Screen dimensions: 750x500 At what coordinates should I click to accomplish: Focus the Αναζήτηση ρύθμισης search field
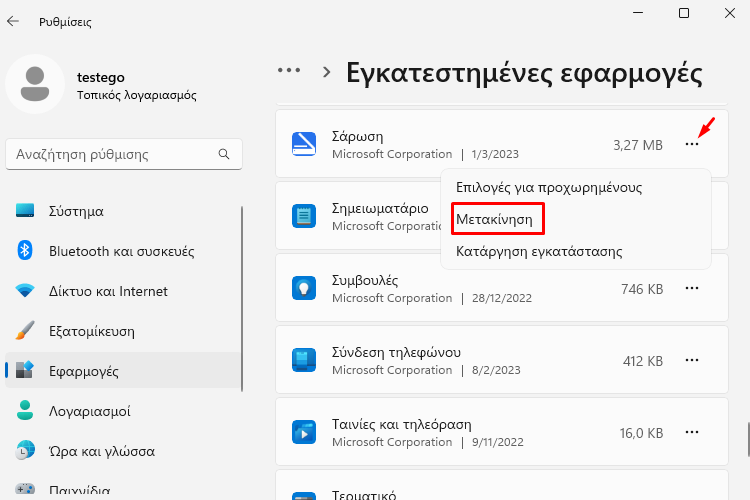(x=124, y=154)
